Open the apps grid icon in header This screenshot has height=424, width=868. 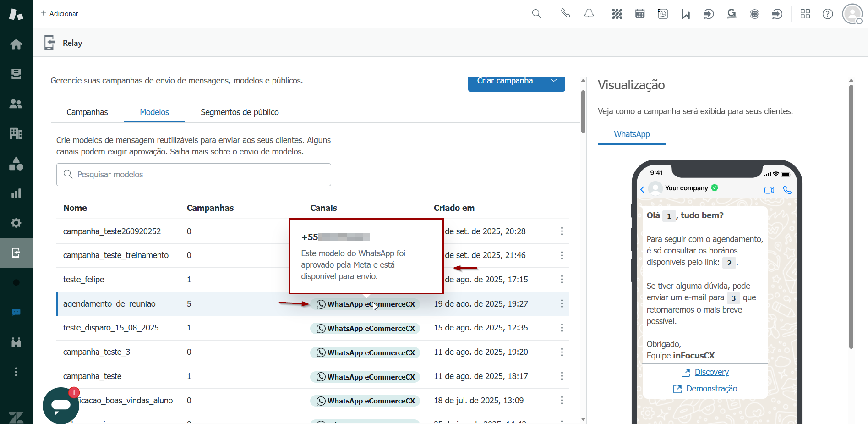pyautogui.click(x=805, y=14)
